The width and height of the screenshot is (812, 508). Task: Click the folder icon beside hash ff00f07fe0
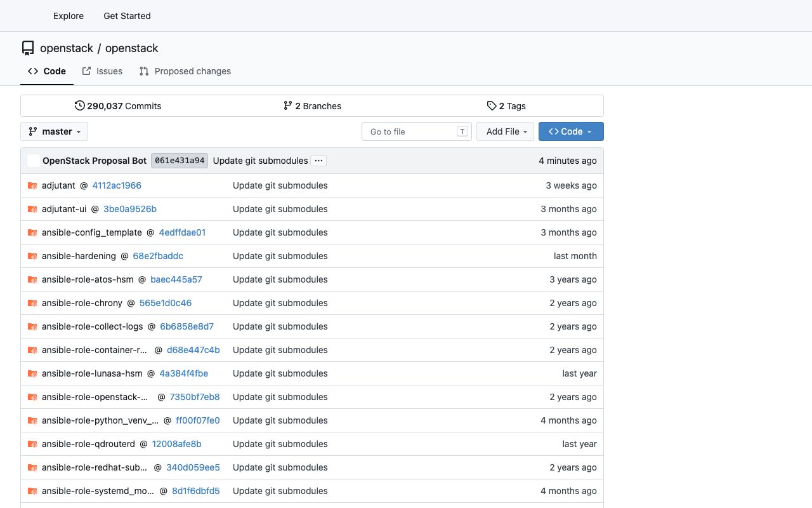click(x=32, y=420)
